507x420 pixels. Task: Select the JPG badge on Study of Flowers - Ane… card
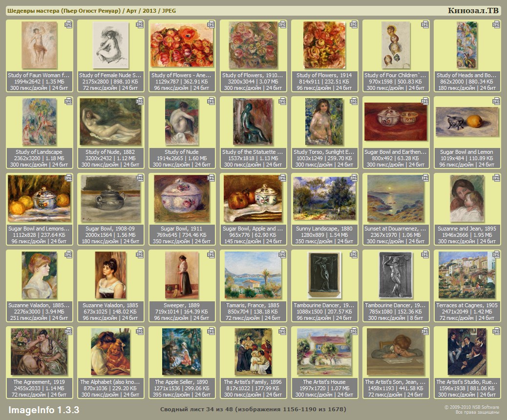pos(211,25)
